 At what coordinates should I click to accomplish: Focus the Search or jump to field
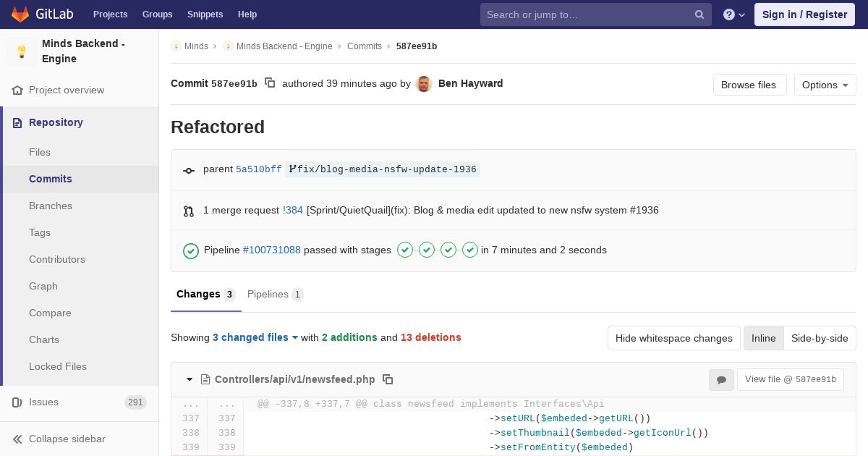click(596, 14)
